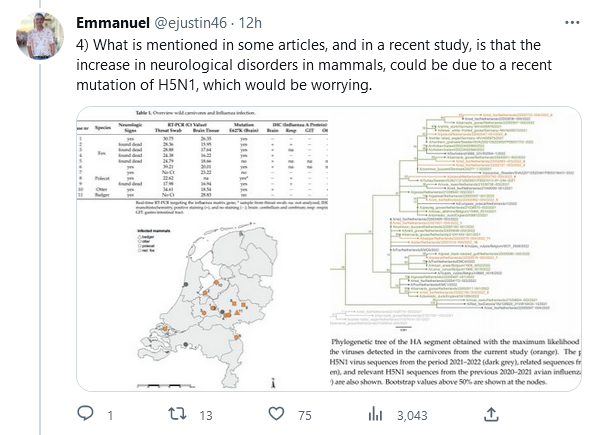The width and height of the screenshot is (598, 435).
Task: Click the tweet text about H5N1 mutation
Action: click(314, 65)
